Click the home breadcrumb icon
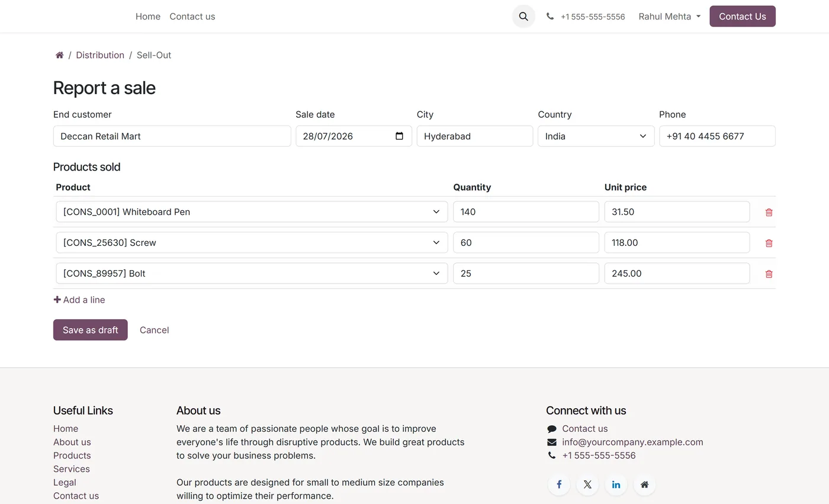This screenshot has height=504, width=829. point(59,55)
